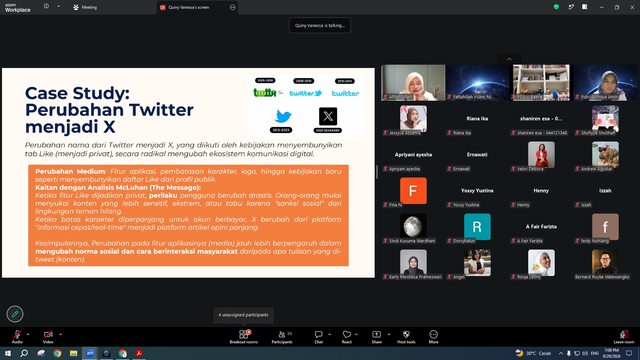This screenshot has width=640, height=360.
Task: Open the first Chrome taskbar icon
Action: point(57,353)
